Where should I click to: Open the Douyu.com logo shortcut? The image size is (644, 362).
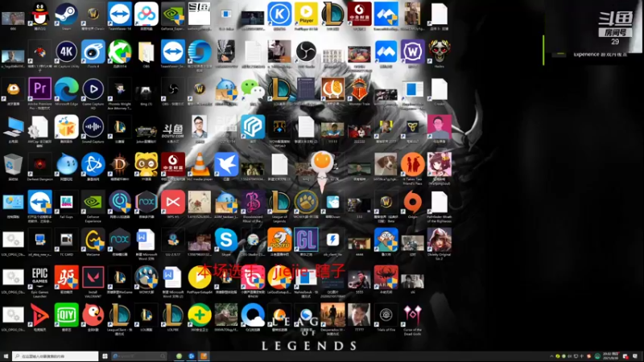click(x=173, y=129)
